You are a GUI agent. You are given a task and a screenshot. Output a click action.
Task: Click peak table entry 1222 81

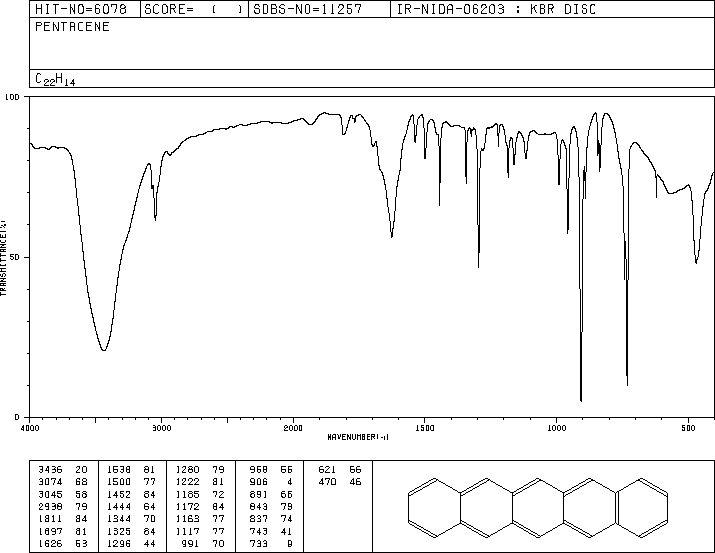click(x=200, y=481)
